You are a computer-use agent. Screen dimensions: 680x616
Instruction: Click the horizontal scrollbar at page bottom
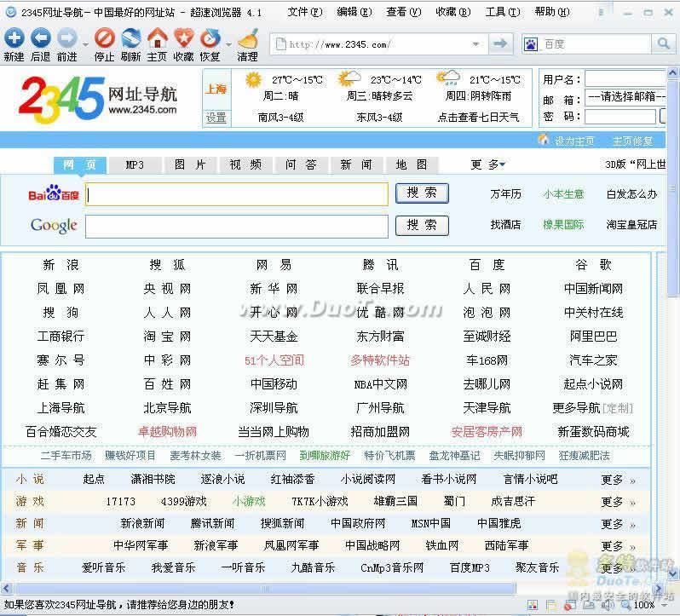pos(264,589)
